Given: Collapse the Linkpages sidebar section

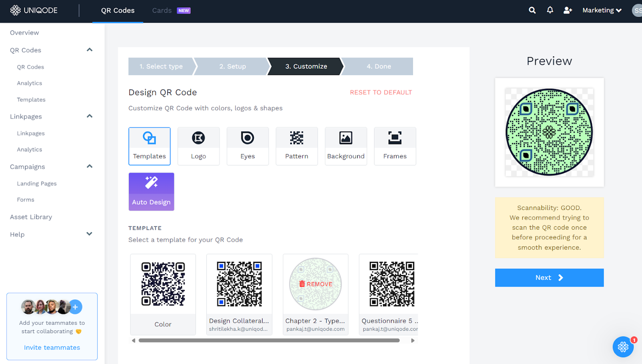Looking at the screenshot, I should 89,116.
